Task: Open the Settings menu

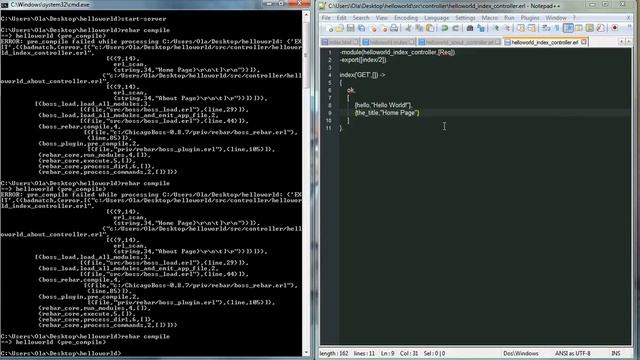Action: click(x=465, y=18)
